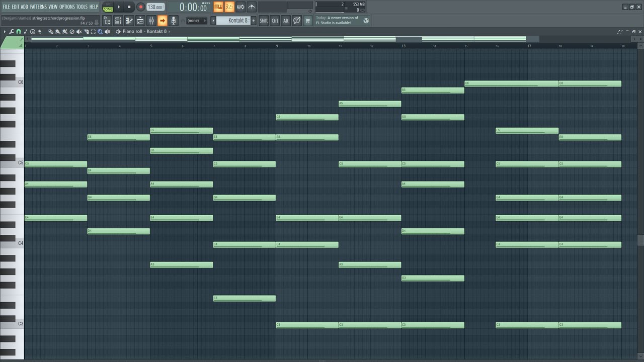Image resolution: width=644 pixels, height=362 pixels.
Task: Open the Piano roll view icon
Action: point(129,21)
